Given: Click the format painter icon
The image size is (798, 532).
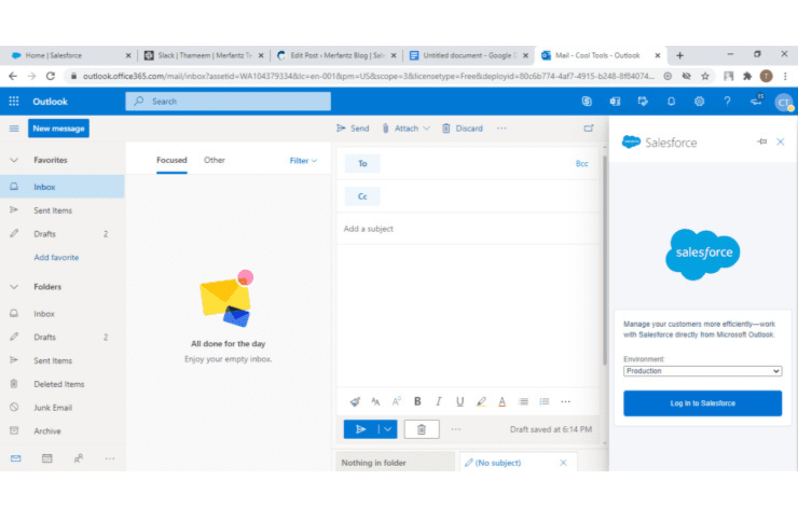Looking at the screenshot, I should [355, 402].
